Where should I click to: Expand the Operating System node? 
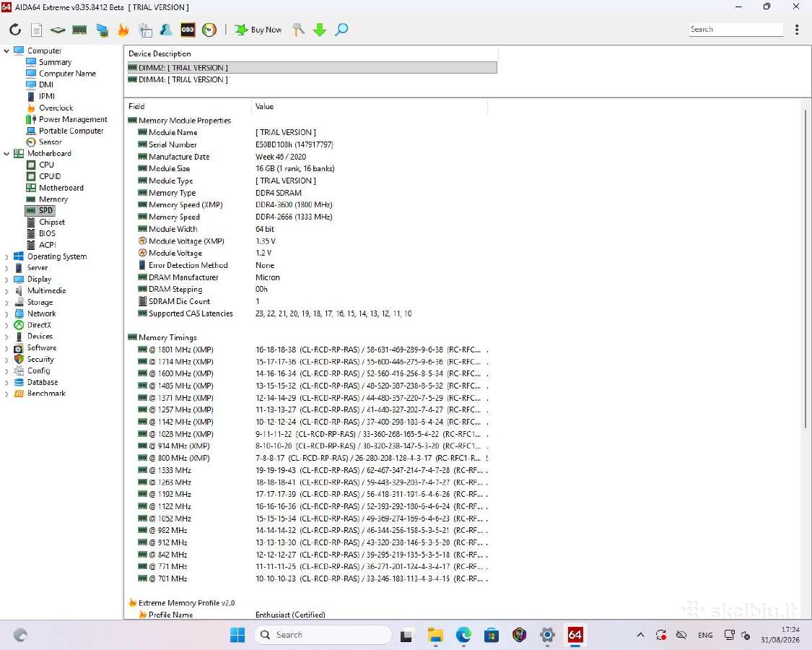[6, 256]
